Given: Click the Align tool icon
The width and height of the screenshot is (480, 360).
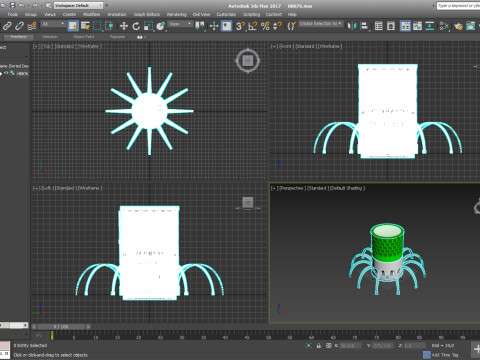Looking at the screenshot, I should 364,26.
